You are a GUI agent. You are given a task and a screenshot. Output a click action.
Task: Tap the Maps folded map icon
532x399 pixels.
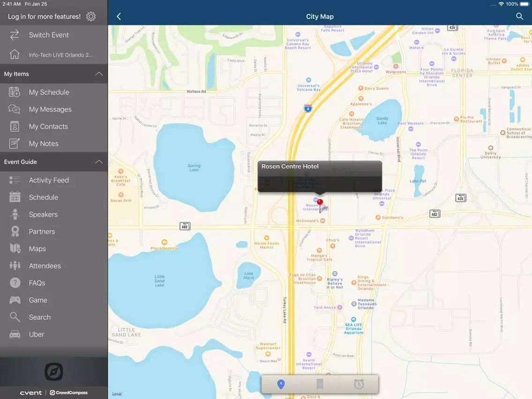(x=15, y=249)
